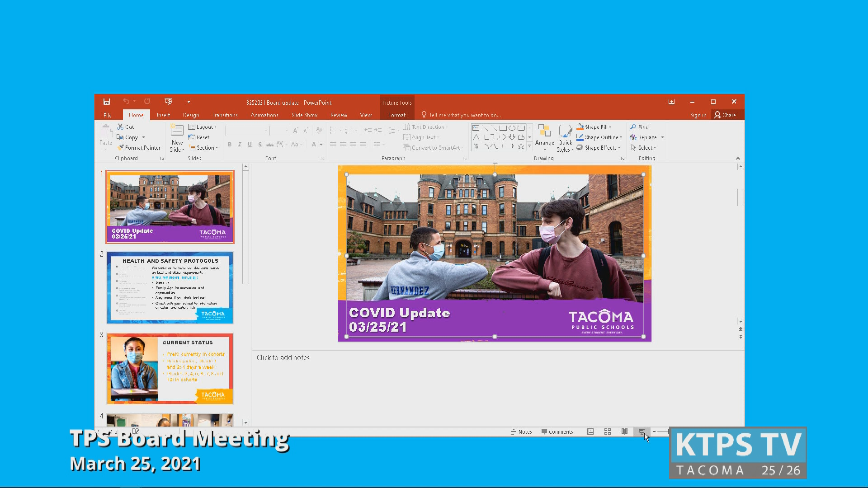Image resolution: width=868 pixels, height=488 pixels.
Task: Click the Reset slide button
Action: [199, 137]
